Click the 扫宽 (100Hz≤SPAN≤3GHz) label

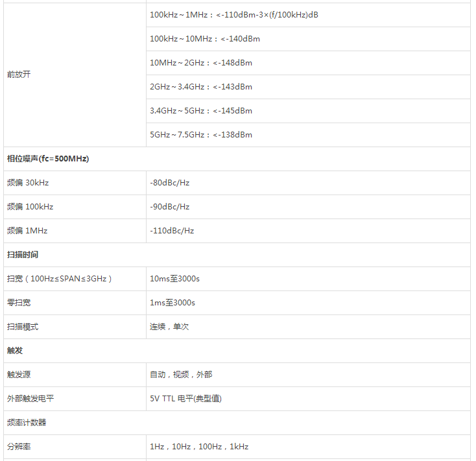[x=60, y=279]
